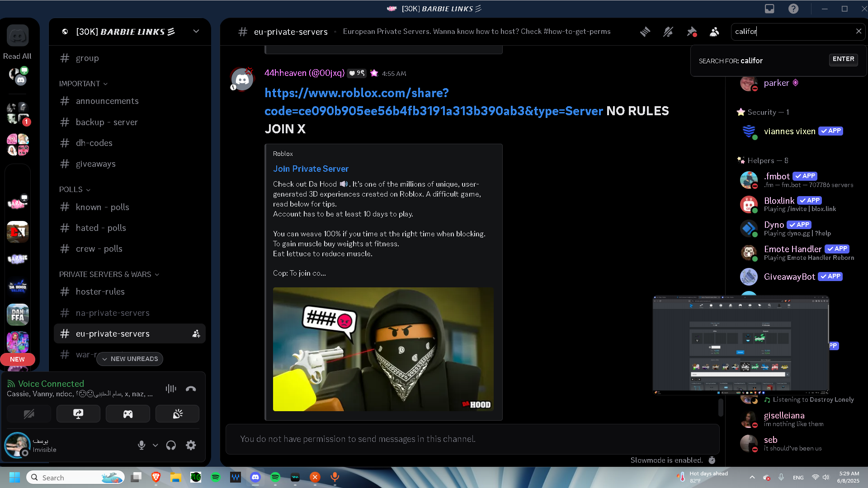Clear the search box with the X
868x488 pixels.
tap(859, 31)
